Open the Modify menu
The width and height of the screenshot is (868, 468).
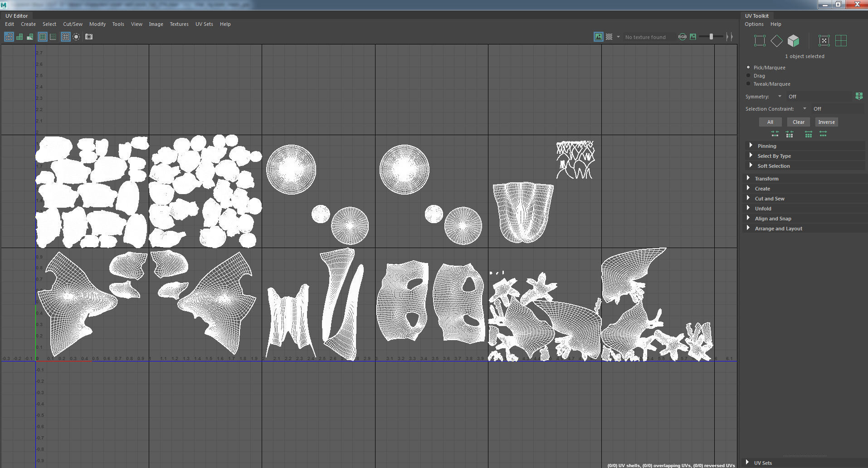pos(98,24)
